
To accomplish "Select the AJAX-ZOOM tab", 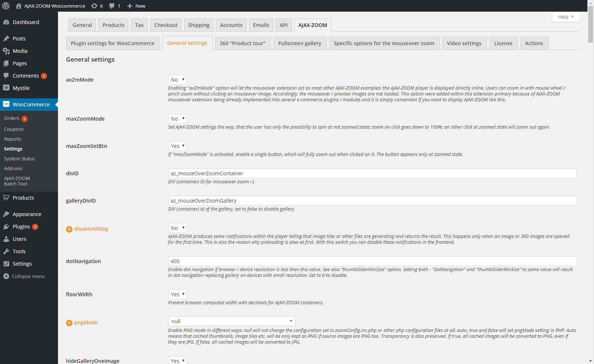I will pos(313,25).
